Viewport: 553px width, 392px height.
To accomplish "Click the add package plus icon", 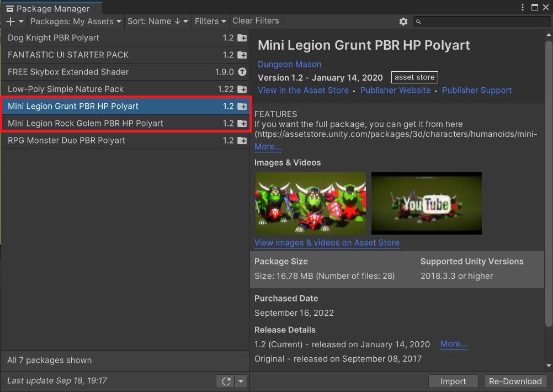I will (10, 22).
